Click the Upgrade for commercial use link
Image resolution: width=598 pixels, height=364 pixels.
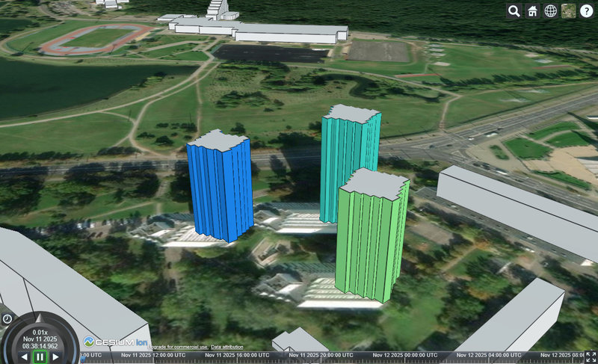click(177, 348)
